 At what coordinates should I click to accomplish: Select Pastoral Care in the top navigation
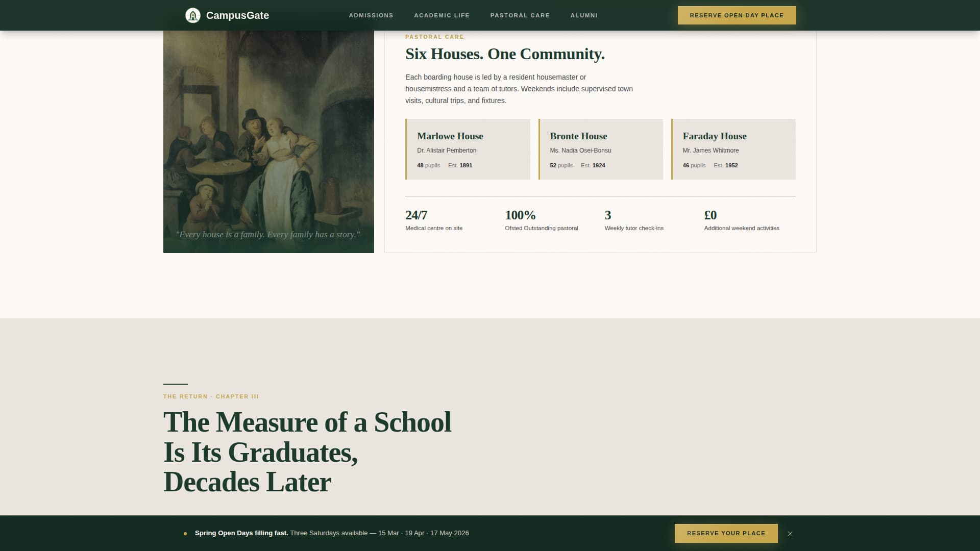point(520,15)
